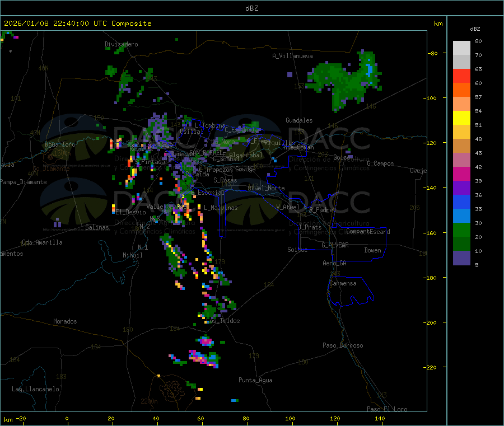Click the Soitue place label
The height and width of the screenshot is (426, 504).
click(297, 250)
